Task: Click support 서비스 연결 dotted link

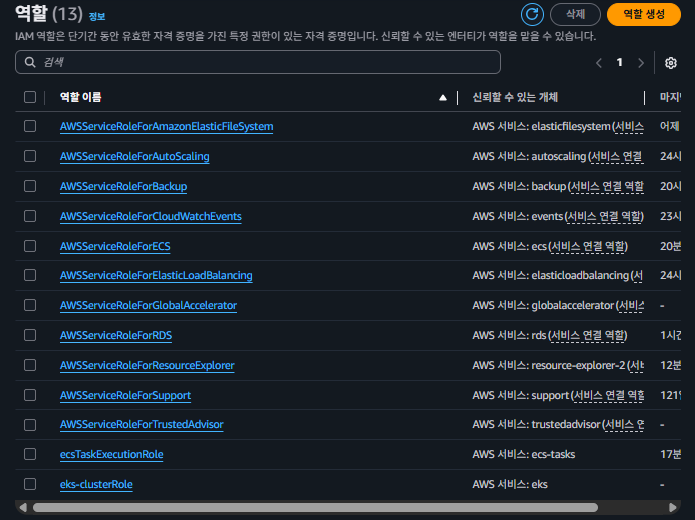Action: [x=609, y=395]
